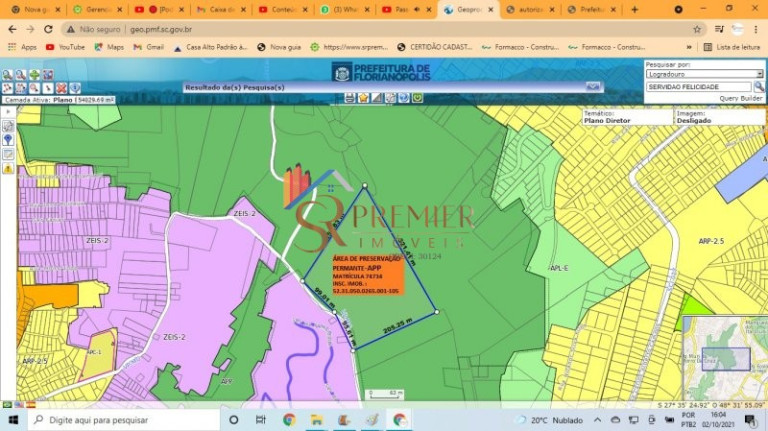
Task: Click the blue location pin sidebar icon
Action: coord(8,140)
